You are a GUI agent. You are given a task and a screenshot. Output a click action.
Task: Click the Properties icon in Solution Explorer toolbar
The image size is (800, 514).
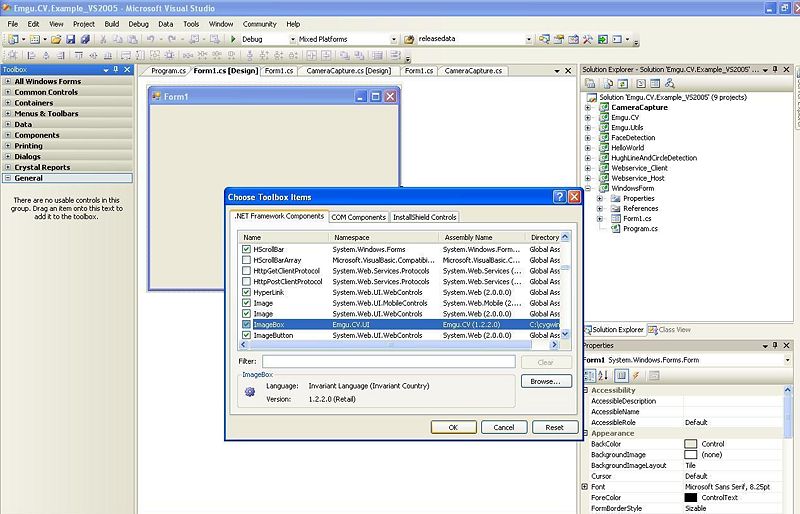click(590, 83)
